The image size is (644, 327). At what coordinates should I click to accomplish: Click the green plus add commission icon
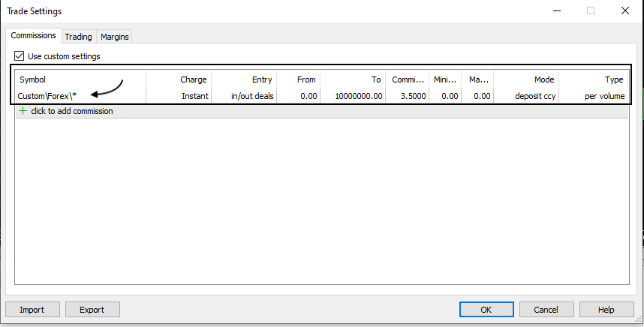(23, 111)
